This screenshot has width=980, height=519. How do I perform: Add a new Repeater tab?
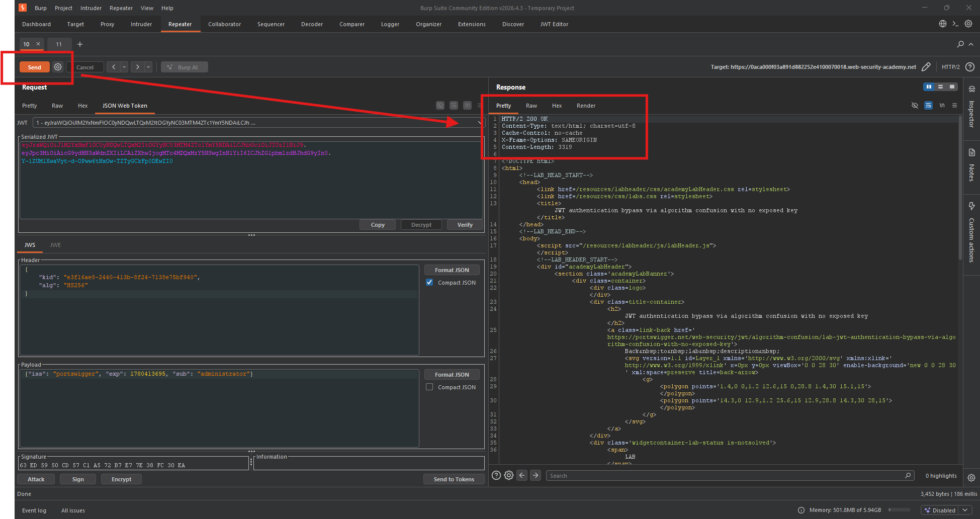pyautogui.click(x=80, y=44)
